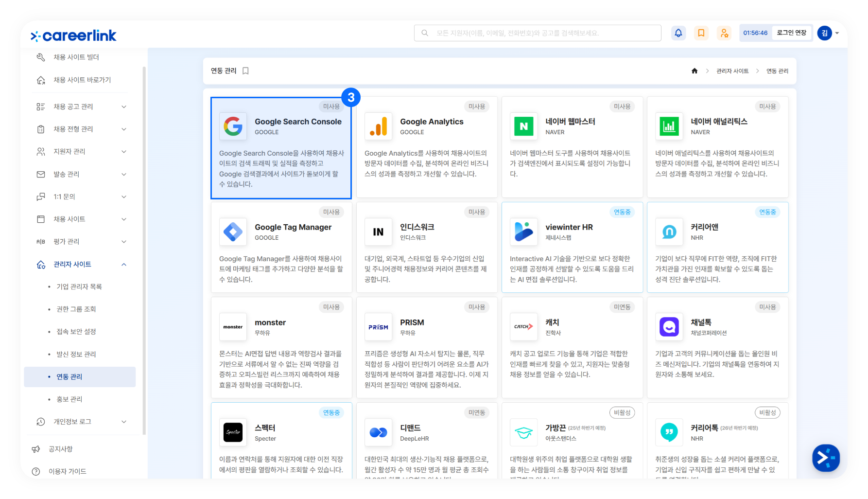The width and height of the screenshot is (868, 499).
Task: Bookmark the 연동 관리 page title
Action: (x=246, y=71)
